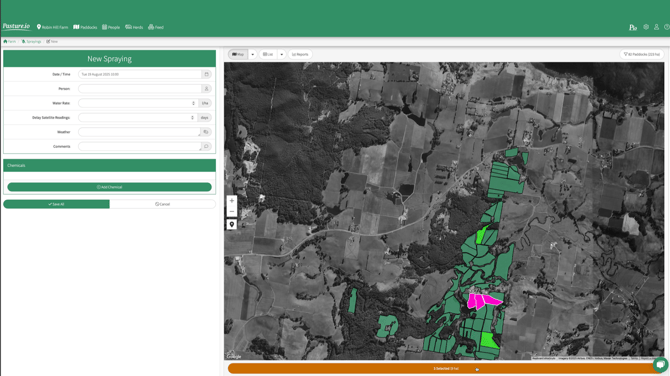Select the small isolated paddock on left
670x376 pixels.
point(353,300)
